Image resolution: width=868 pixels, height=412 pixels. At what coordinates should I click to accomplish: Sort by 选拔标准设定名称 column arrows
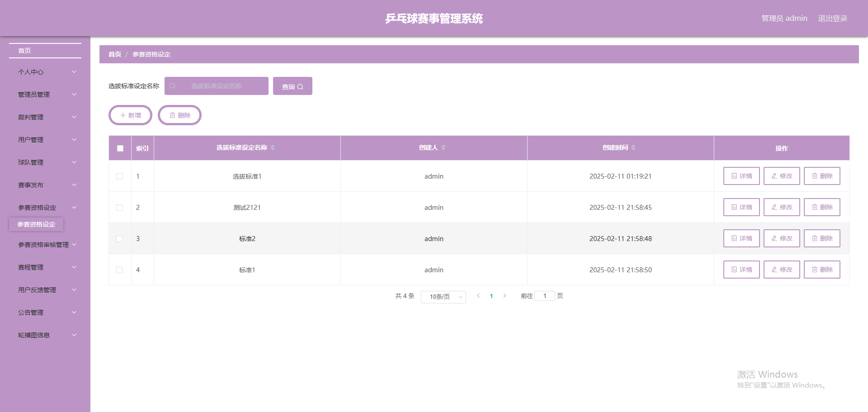click(x=273, y=147)
